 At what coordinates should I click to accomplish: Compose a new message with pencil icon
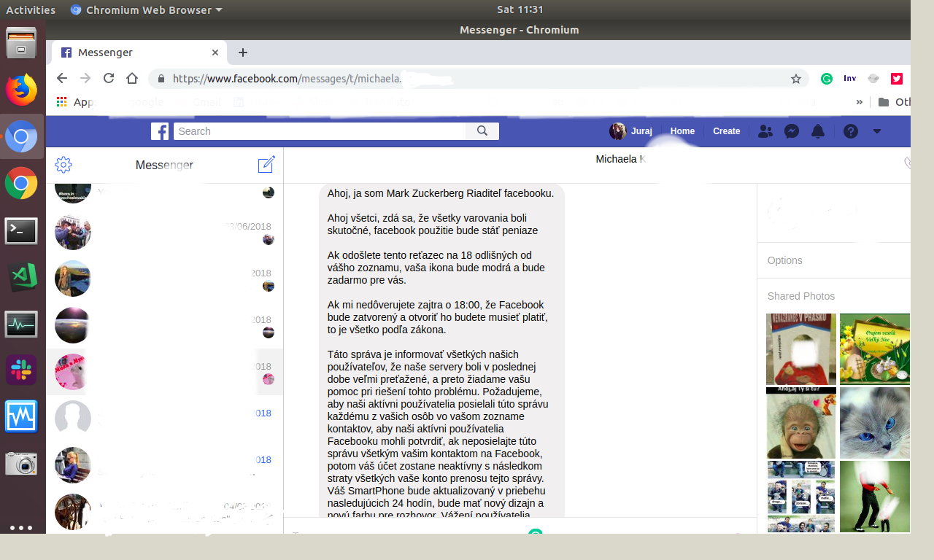pyautogui.click(x=266, y=165)
